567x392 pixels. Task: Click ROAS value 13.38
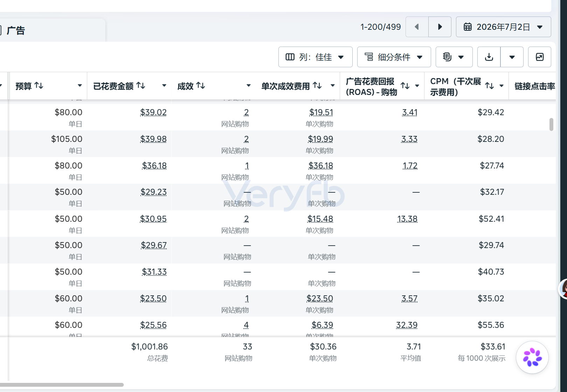pos(407,219)
